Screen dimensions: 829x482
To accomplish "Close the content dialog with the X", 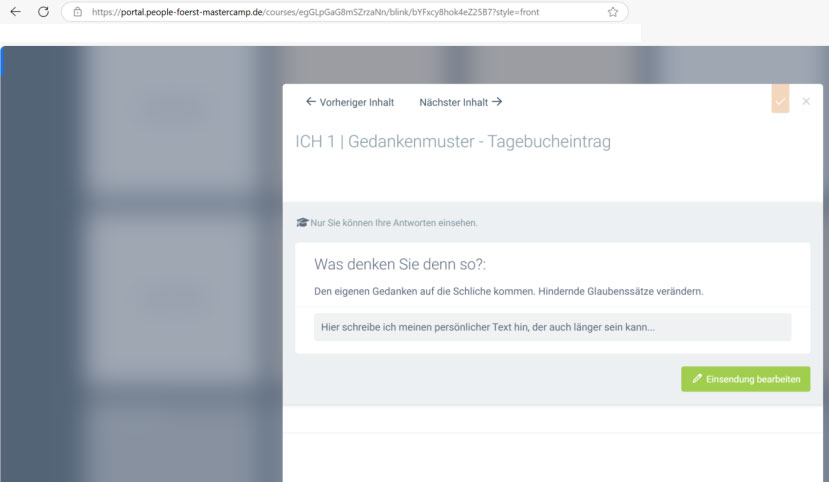I will coord(806,101).
